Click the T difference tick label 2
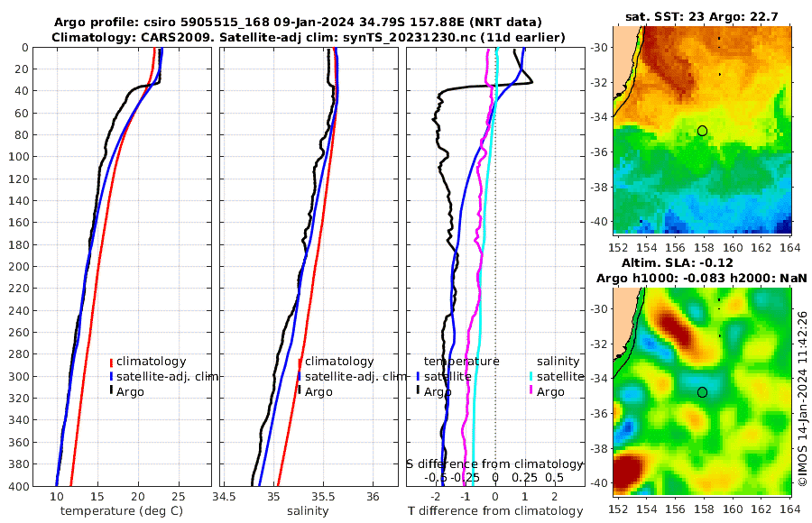 [555, 497]
